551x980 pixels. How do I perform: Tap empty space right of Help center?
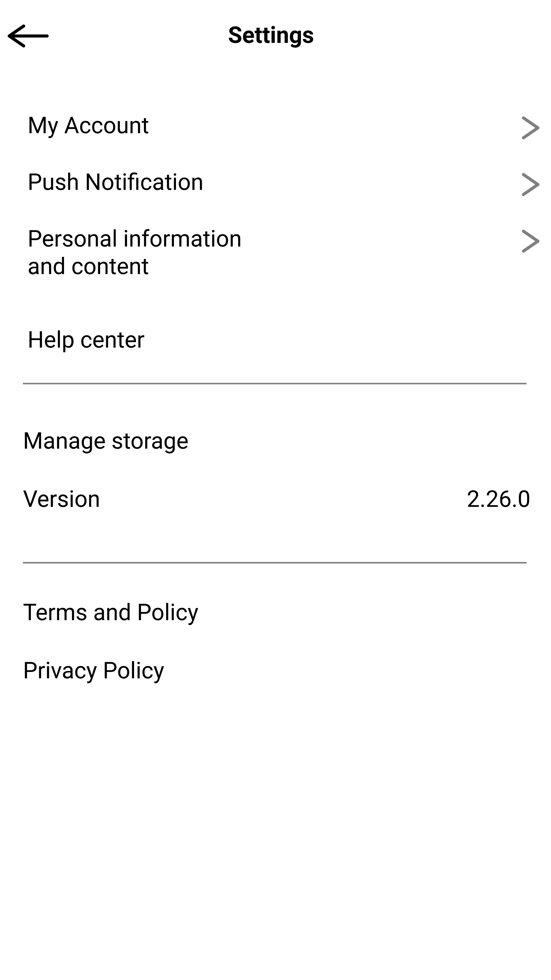pyautogui.click(x=342, y=340)
